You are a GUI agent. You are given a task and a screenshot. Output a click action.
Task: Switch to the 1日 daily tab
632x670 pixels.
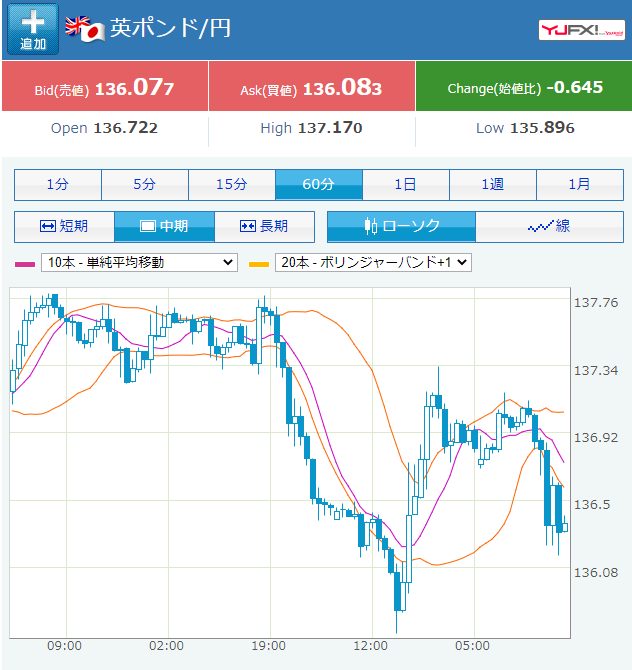406,184
